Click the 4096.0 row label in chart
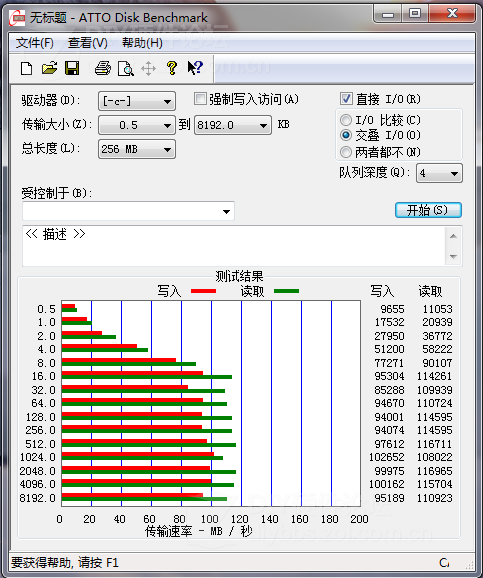Screen dimensions: 483x578 [38, 484]
